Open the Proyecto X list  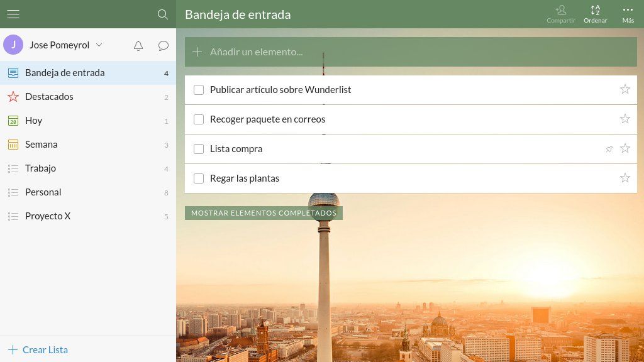pyautogui.click(x=48, y=216)
